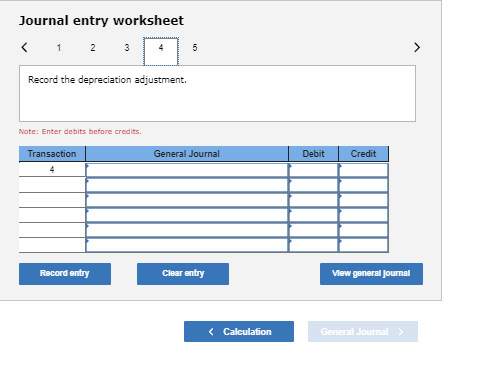Select fourth row General Journal account field
Screen dimensions: 492x374
(187, 215)
